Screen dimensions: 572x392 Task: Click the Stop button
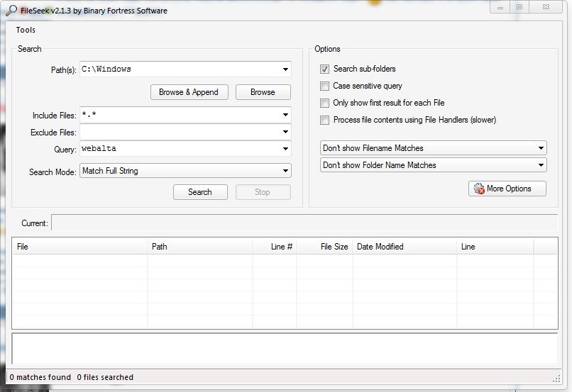point(263,192)
